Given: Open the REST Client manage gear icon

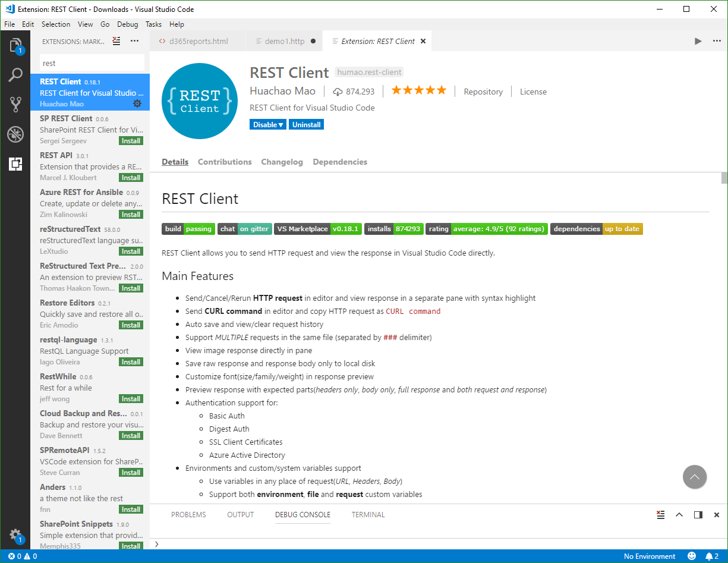Looking at the screenshot, I should [137, 103].
